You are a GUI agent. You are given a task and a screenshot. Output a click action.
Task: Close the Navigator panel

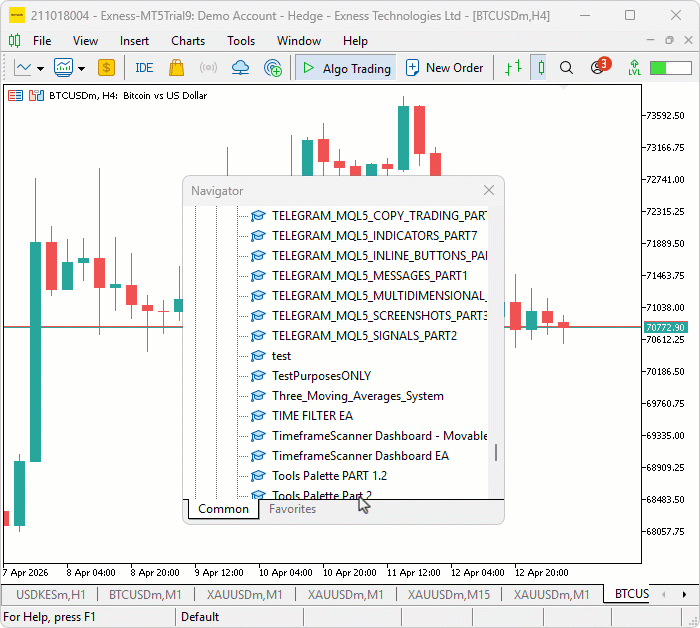pyautogui.click(x=489, y=191)
